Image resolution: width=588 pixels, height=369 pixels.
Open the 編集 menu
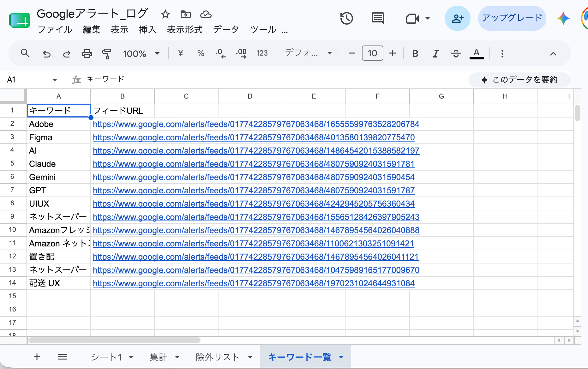pyautogui.click(x=92, y=30)
